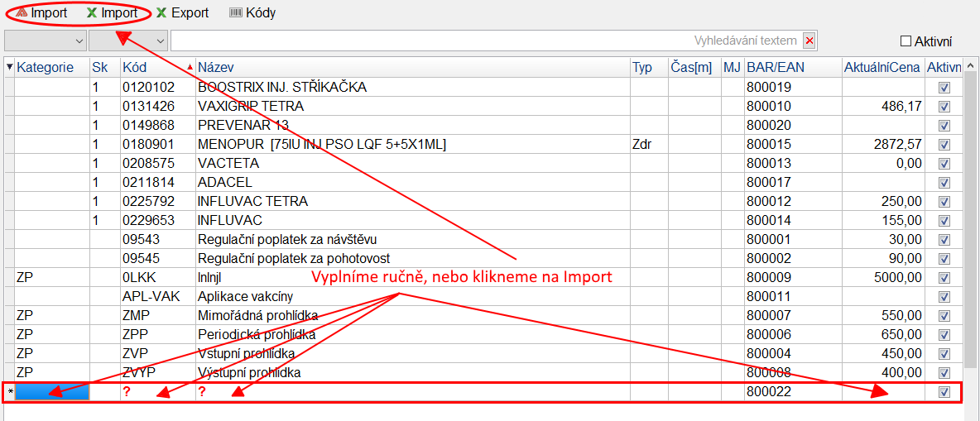Clear the text search with red X

point(809,41)
